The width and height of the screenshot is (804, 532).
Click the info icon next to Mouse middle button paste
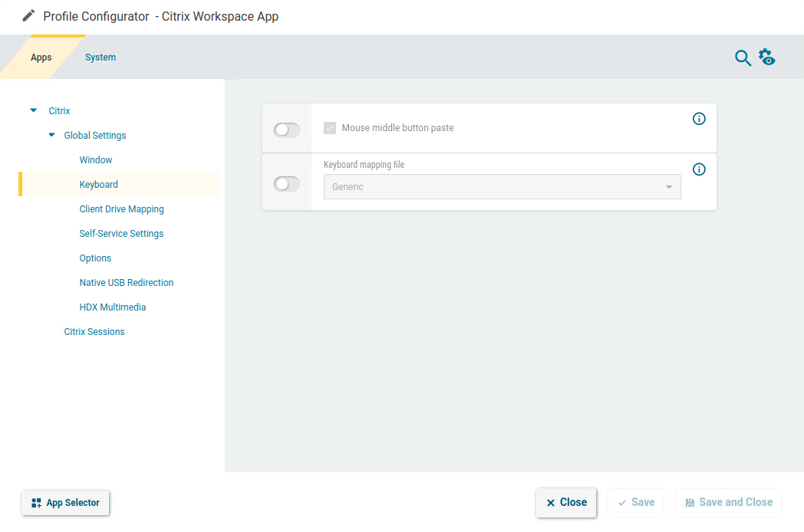(699, 119)
